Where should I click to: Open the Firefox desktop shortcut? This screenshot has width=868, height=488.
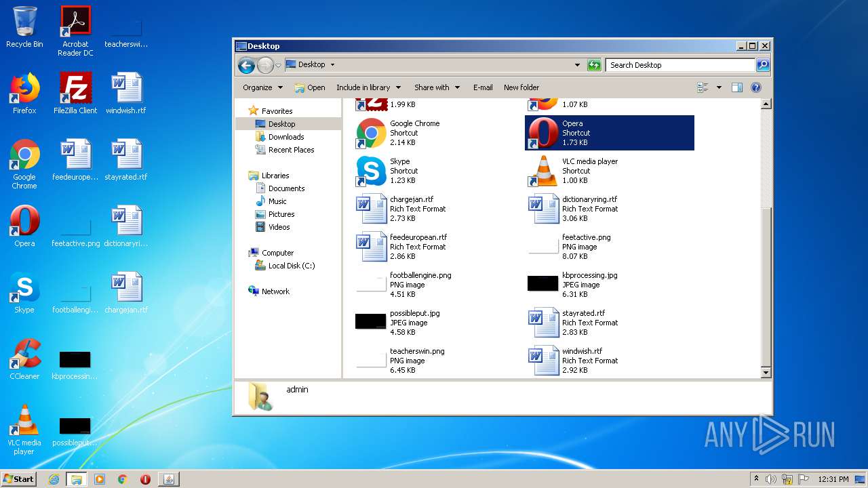click(24, 94)
